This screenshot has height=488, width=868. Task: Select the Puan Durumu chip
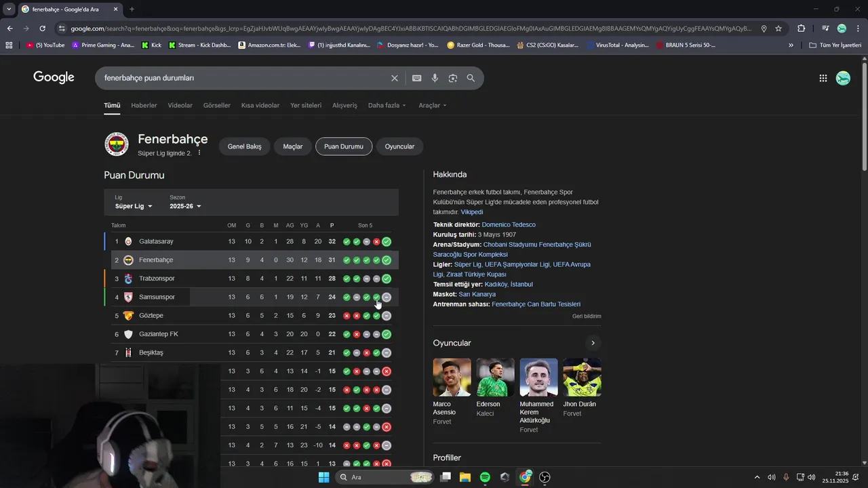pos(344,146)
